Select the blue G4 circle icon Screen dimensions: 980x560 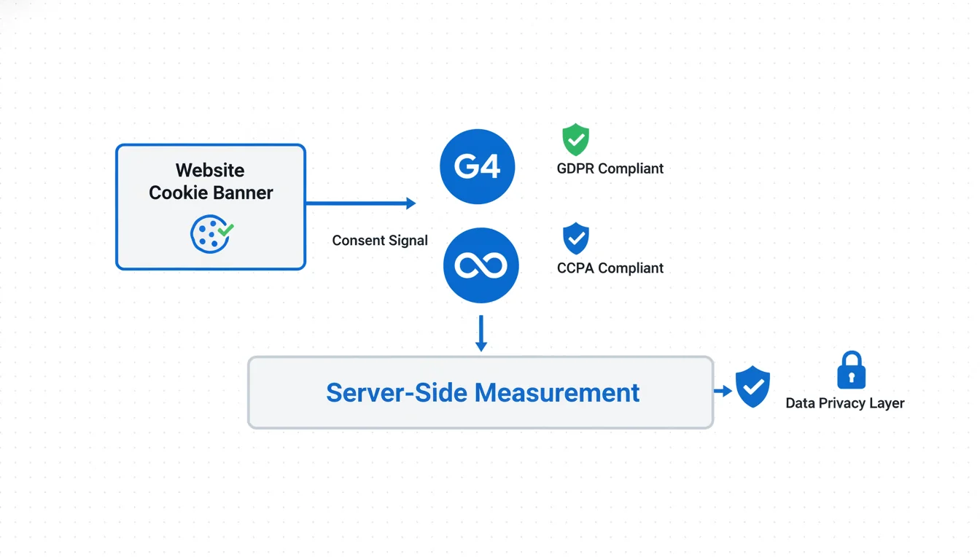478,167
